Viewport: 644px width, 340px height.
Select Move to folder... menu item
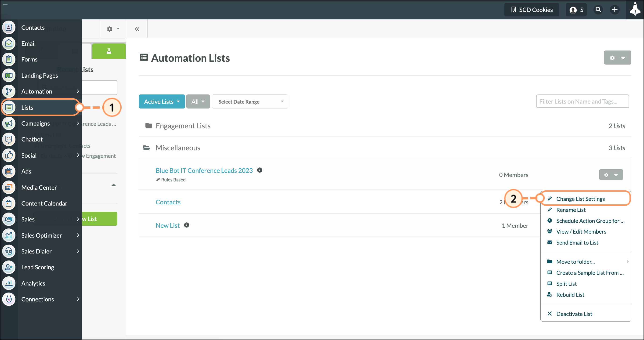coord(575,262)
